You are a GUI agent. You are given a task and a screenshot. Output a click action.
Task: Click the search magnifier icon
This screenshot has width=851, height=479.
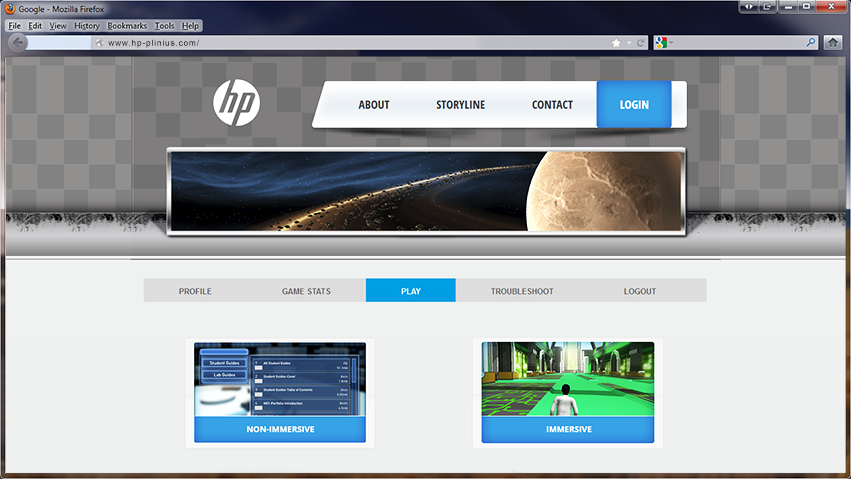coord(811,42)
